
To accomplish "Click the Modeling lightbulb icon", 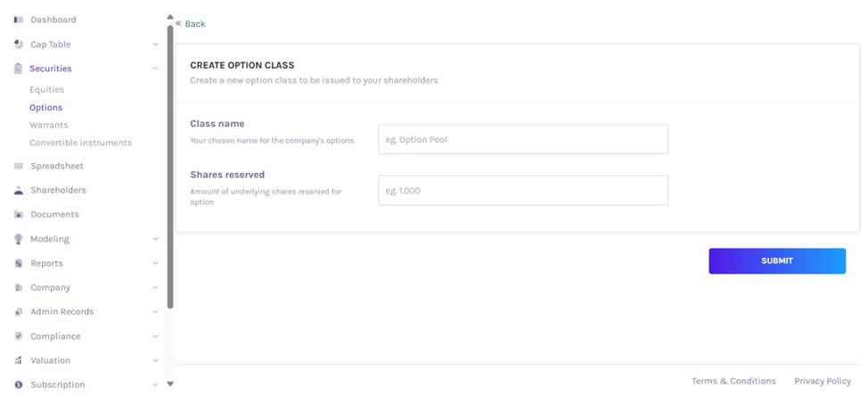I will [19, 239].
